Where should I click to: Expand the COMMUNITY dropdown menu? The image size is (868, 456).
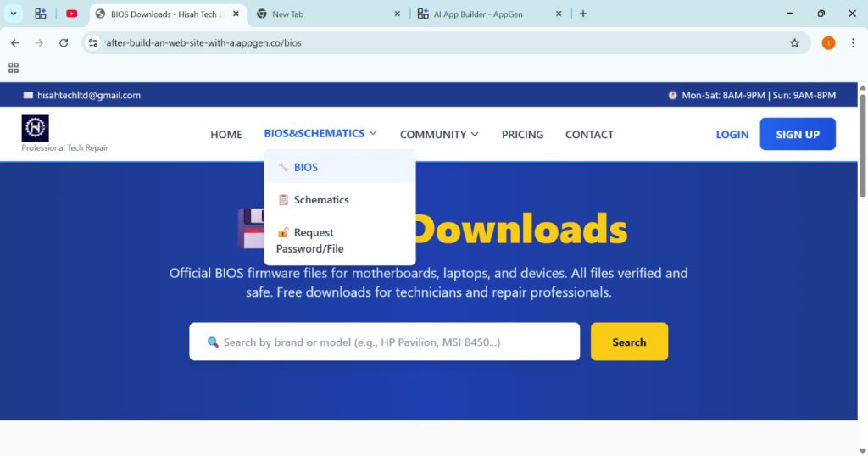[x=439, y=134]
